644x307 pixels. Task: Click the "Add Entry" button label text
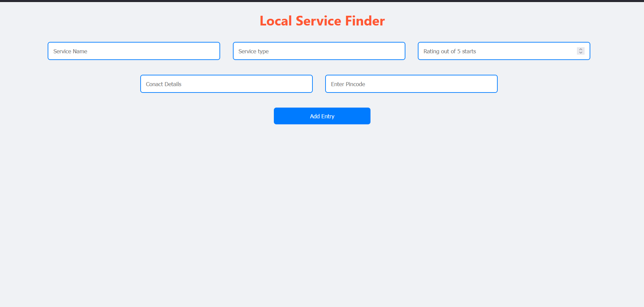[x=322, y=116]
